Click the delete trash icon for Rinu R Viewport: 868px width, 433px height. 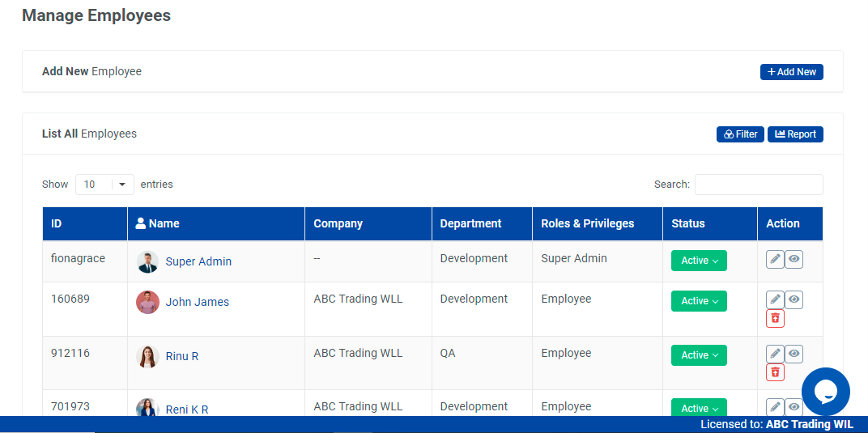pyautogui.click(x=775, y=372)
